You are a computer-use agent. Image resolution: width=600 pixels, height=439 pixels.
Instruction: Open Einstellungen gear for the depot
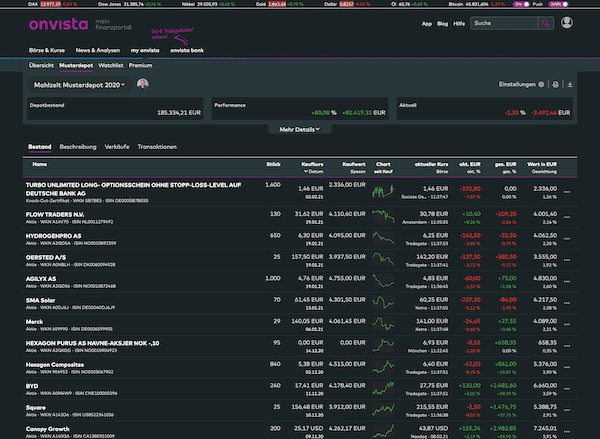click(x=541, y=85)
